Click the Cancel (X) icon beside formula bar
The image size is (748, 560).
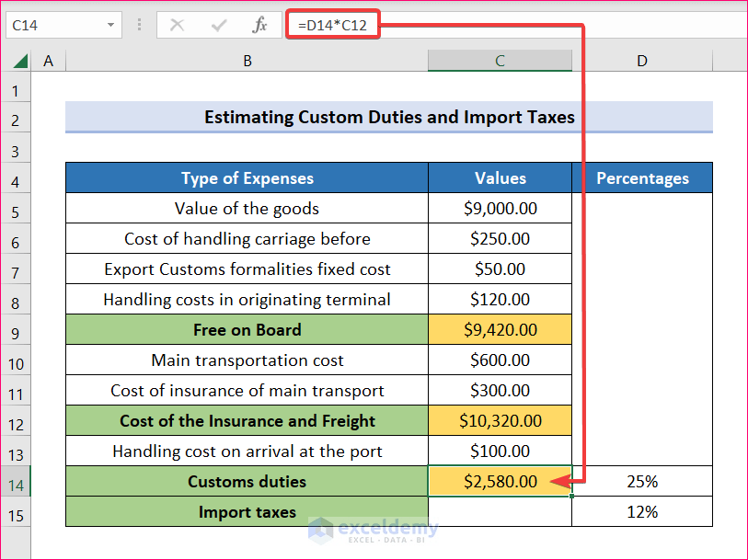(177, 25)
